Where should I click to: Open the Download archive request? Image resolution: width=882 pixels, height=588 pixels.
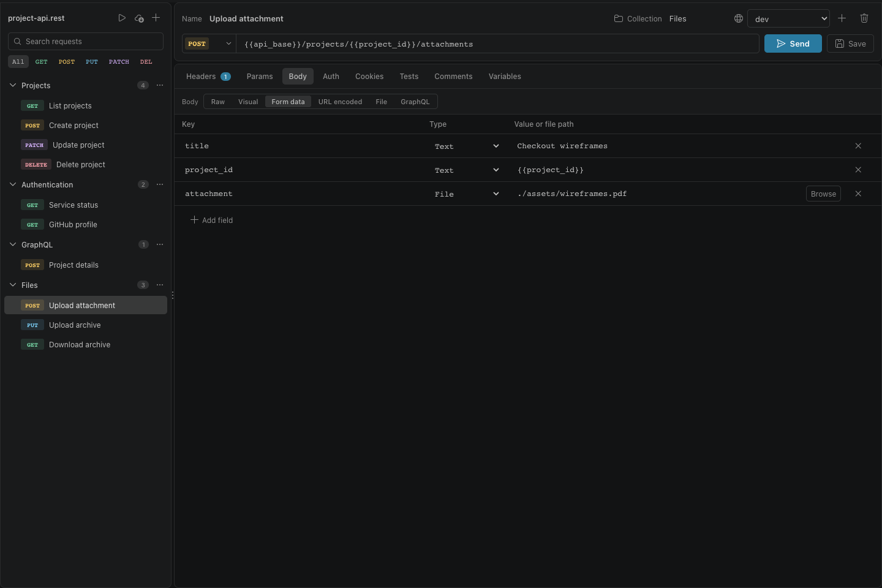(x=86, y=344)
